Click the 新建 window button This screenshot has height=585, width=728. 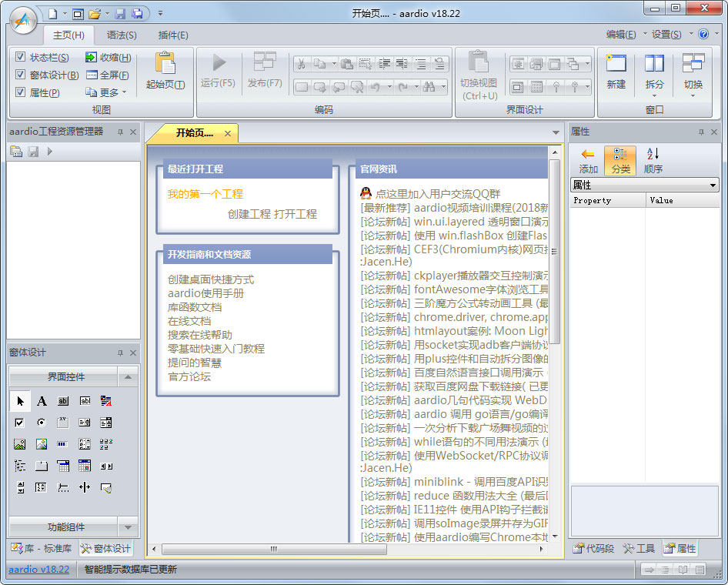(616, 71)
